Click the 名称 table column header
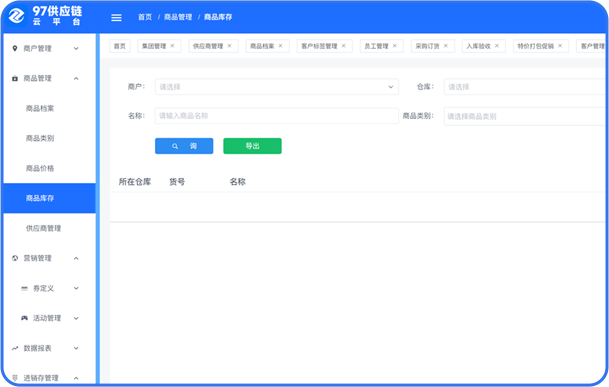The height and width of the screenshot is (387, 609). (x=237, y=181)
